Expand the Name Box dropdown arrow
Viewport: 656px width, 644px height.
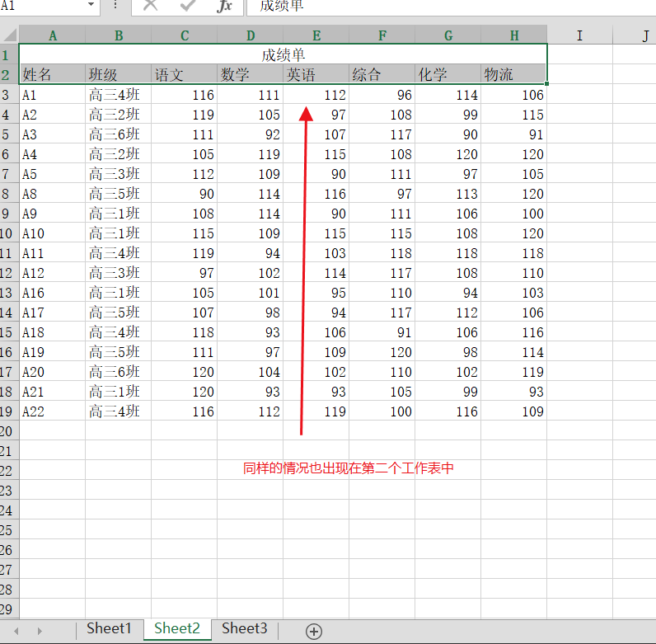[91, 6]
